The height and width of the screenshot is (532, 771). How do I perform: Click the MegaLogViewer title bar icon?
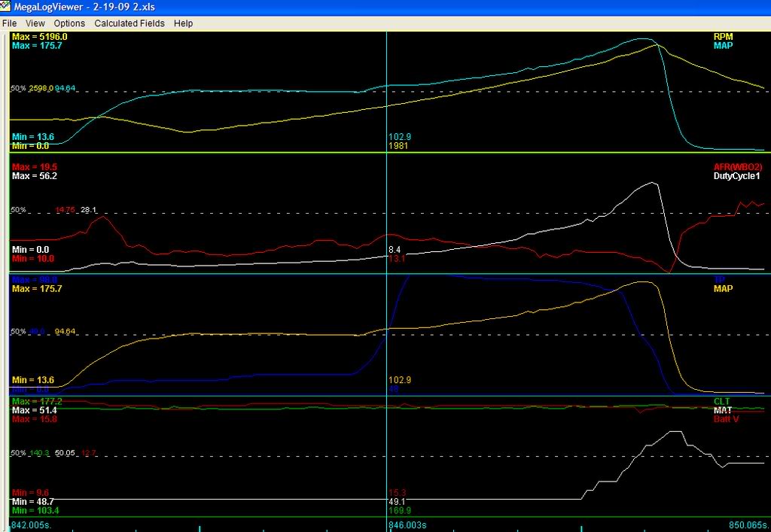click(x=7, y=7)
